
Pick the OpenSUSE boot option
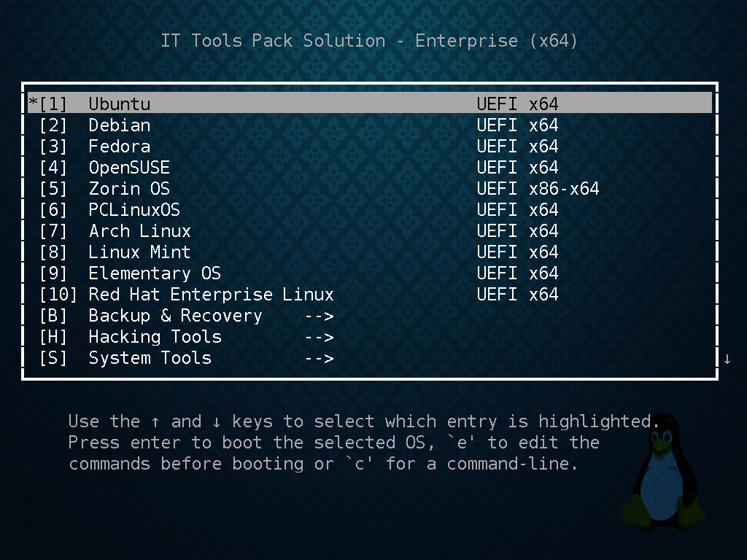click(370, 167)
